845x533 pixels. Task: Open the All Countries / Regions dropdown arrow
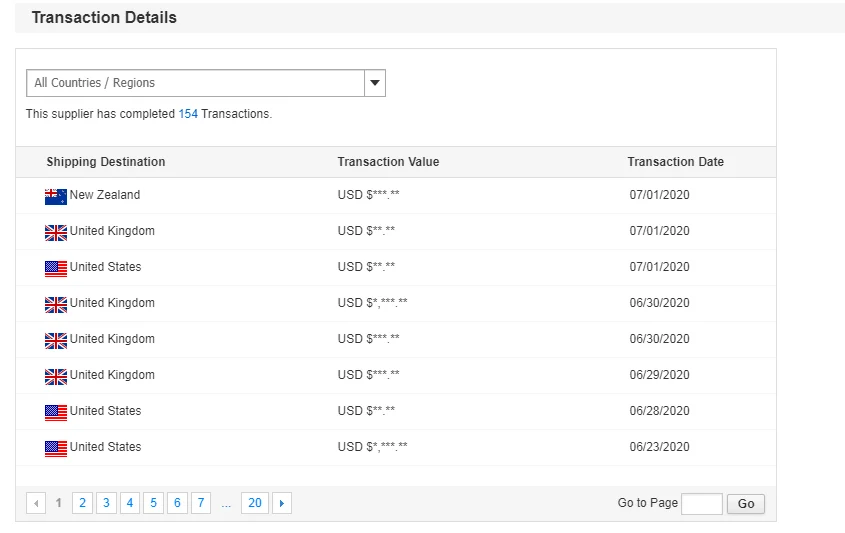pyautogui.click(x=375, y=83)
